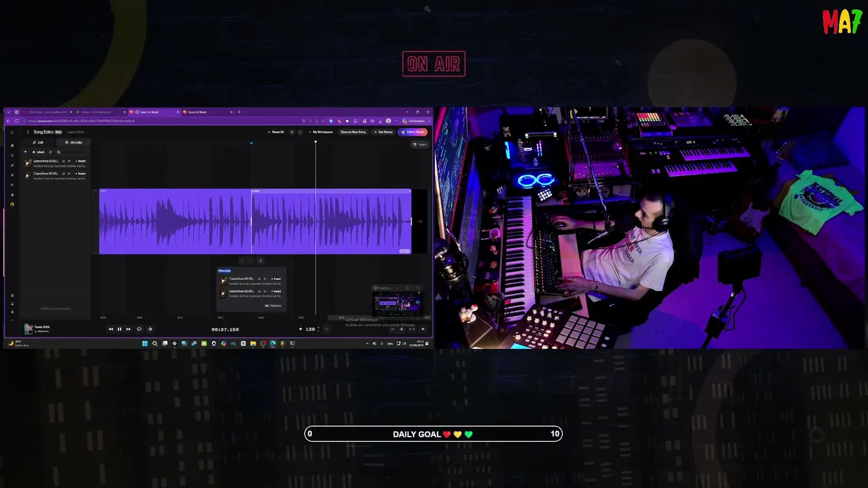Dislike the second Extend clip in the sidebar
Screen dimensions: 868x488
tap(70, 174)
